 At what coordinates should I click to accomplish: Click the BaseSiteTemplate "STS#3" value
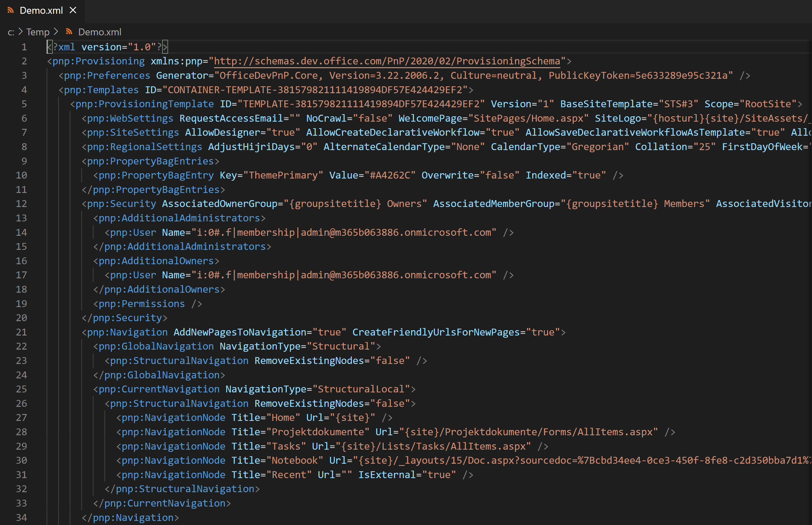click(x=678, y=104)
